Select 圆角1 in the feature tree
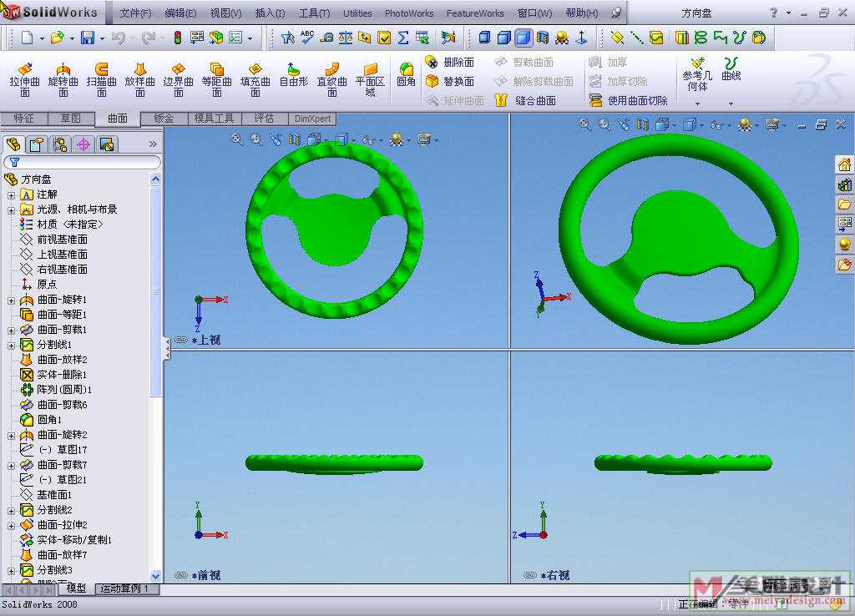This screenshot has height=616, width=855. pos(49,420)
